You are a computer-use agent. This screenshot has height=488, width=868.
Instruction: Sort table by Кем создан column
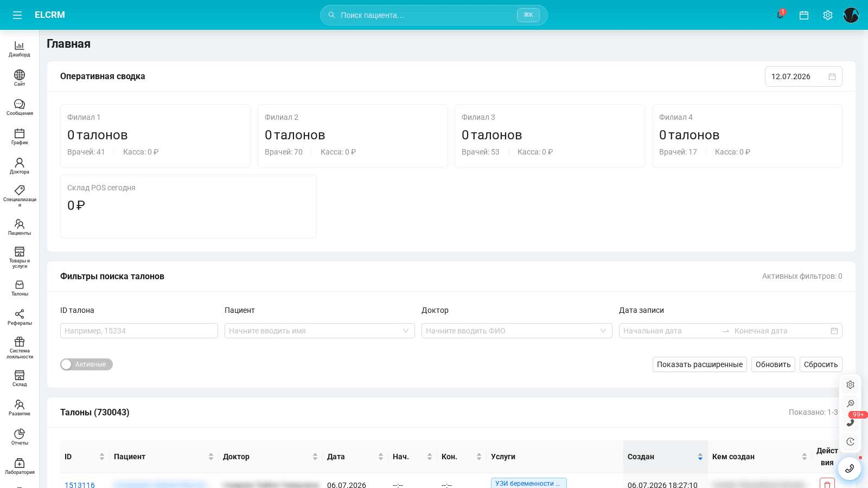(759, 457)
